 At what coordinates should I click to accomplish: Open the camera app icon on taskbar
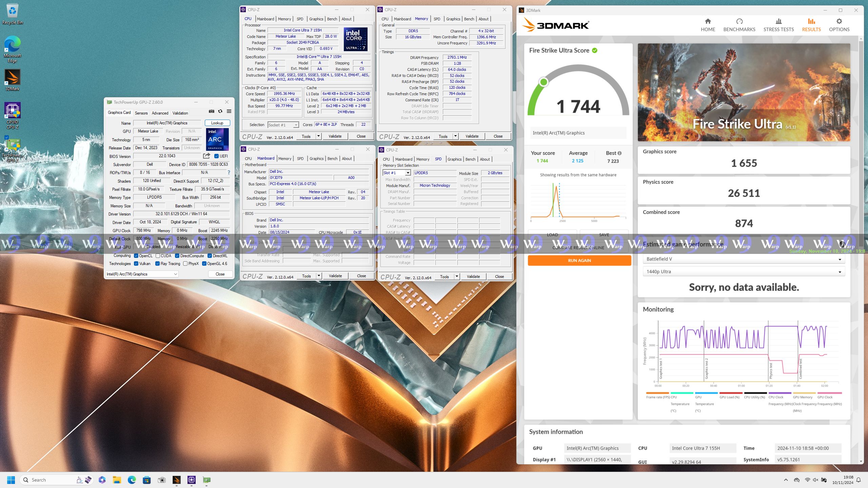(x=162, y=480)
